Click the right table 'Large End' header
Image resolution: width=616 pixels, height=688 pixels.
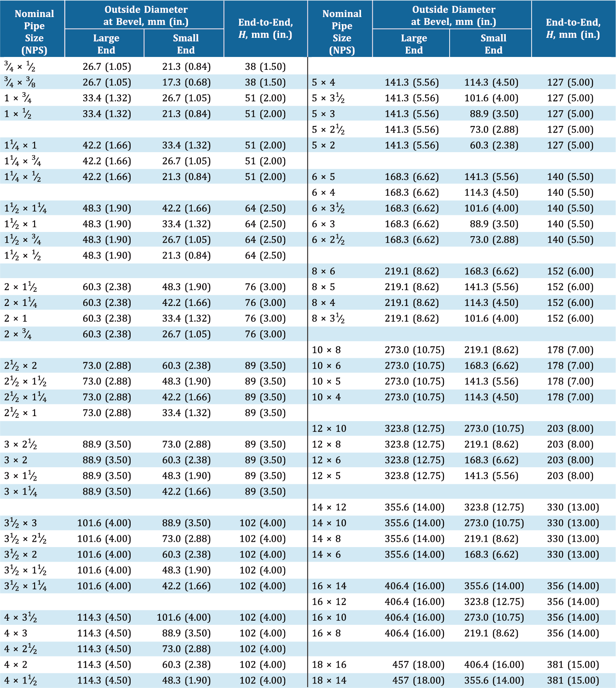click(414, 44)
